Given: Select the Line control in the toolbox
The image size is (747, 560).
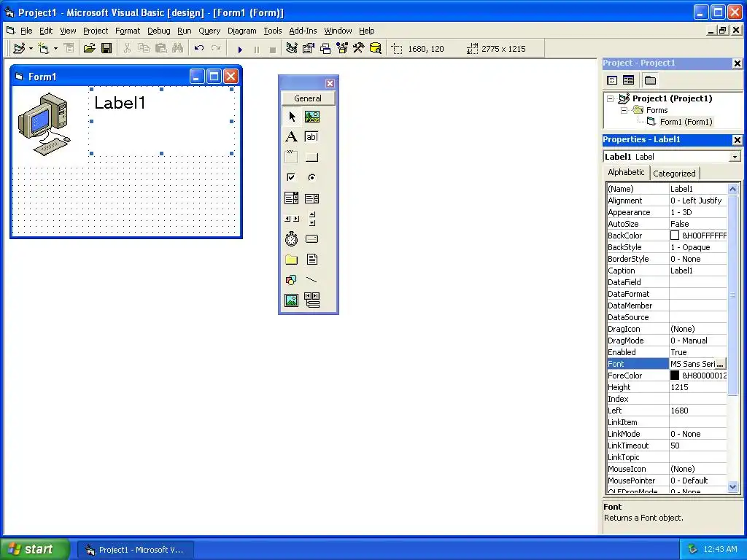Looking at the screenshot, I should point(311,280).
